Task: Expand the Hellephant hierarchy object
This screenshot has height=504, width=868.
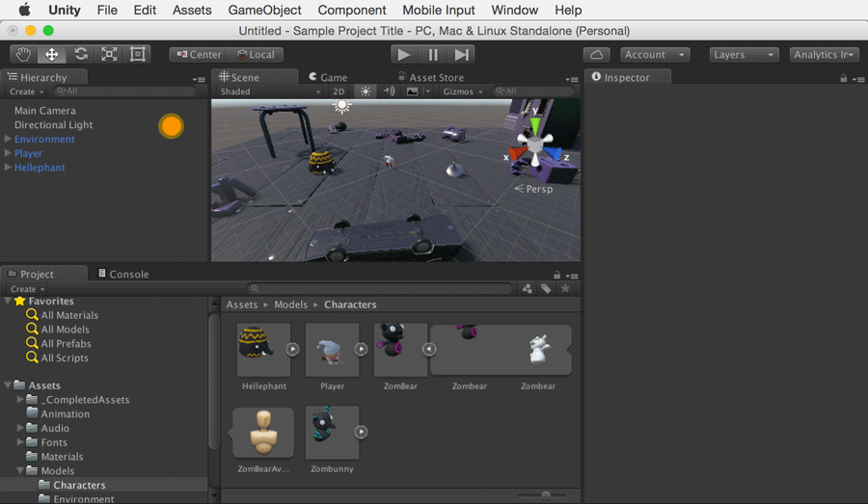Action: tap(8, 167)
